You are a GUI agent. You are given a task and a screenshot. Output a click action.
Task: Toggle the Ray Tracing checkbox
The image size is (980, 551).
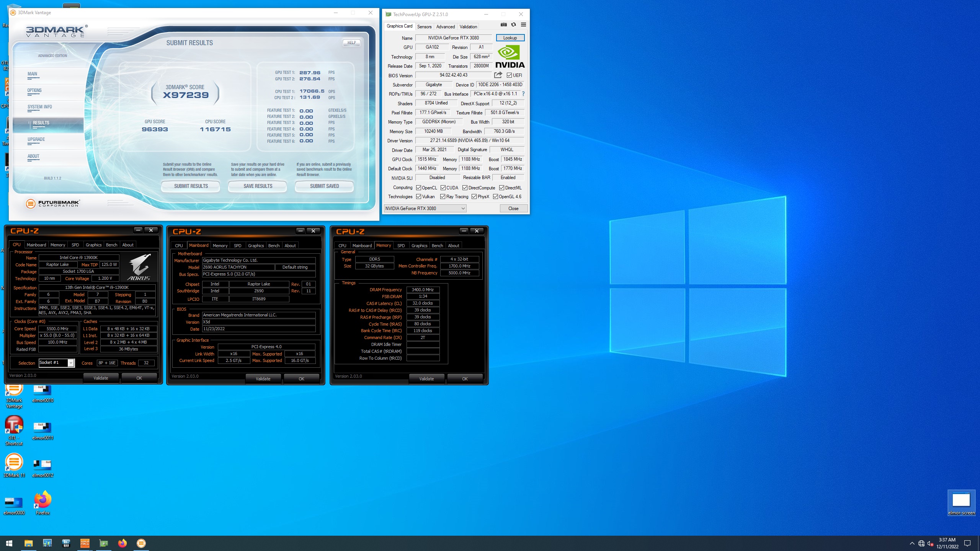443,197
